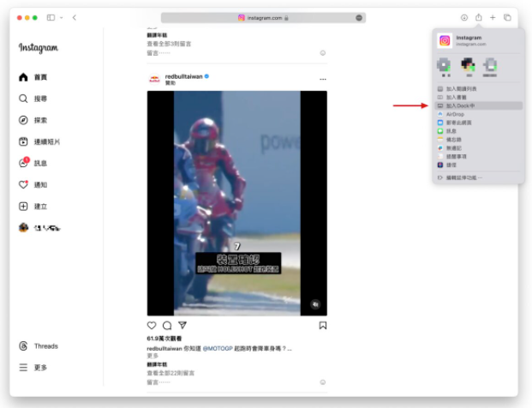The width and height of the screenshot is (532, 408).
Task: Unmute the video using the speaker icon
Action: [315, 304]
